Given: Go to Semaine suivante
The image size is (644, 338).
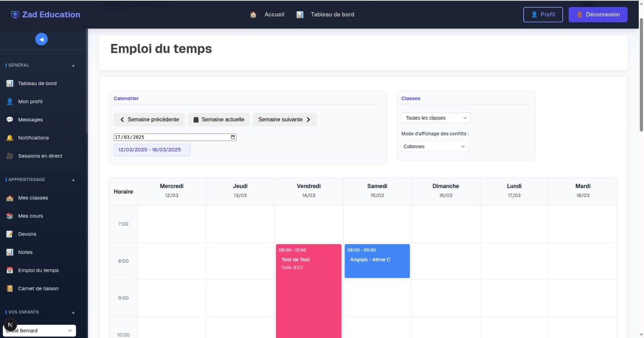Looking at the screenshot, I should tap(284, 120).
